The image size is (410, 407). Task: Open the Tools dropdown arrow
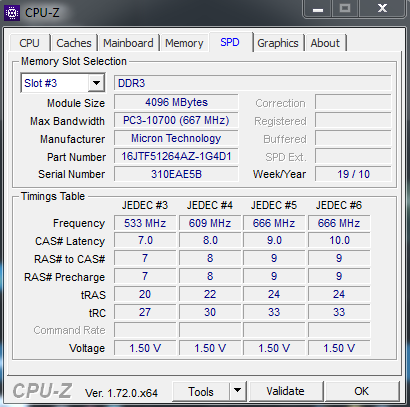237,391
